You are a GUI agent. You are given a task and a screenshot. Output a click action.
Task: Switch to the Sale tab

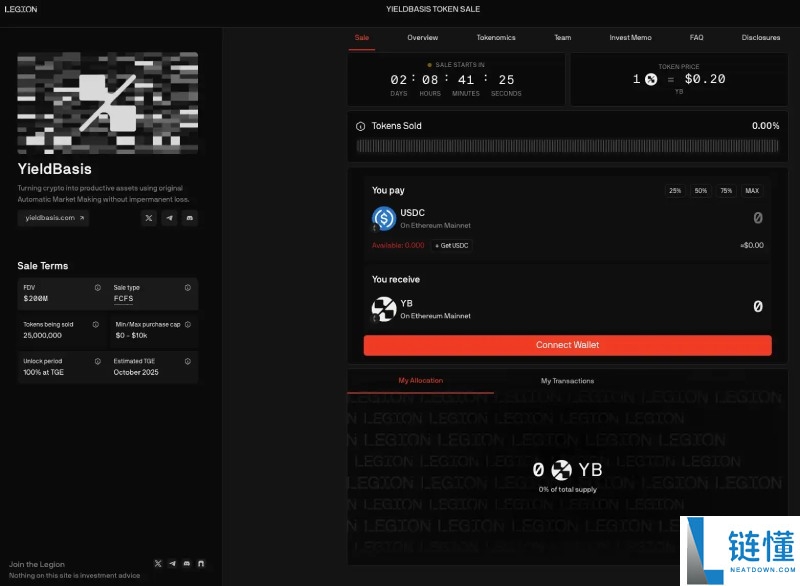point(362,38)
